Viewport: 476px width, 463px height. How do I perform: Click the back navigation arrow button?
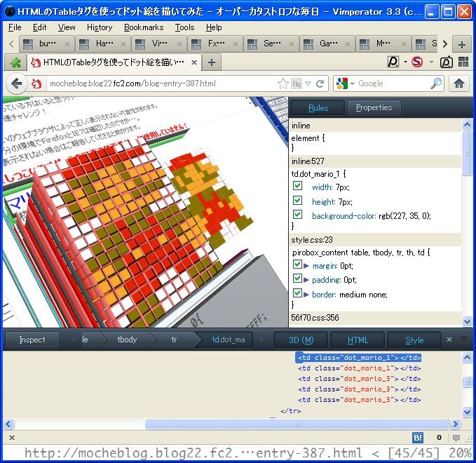click(x=16, y=83)
